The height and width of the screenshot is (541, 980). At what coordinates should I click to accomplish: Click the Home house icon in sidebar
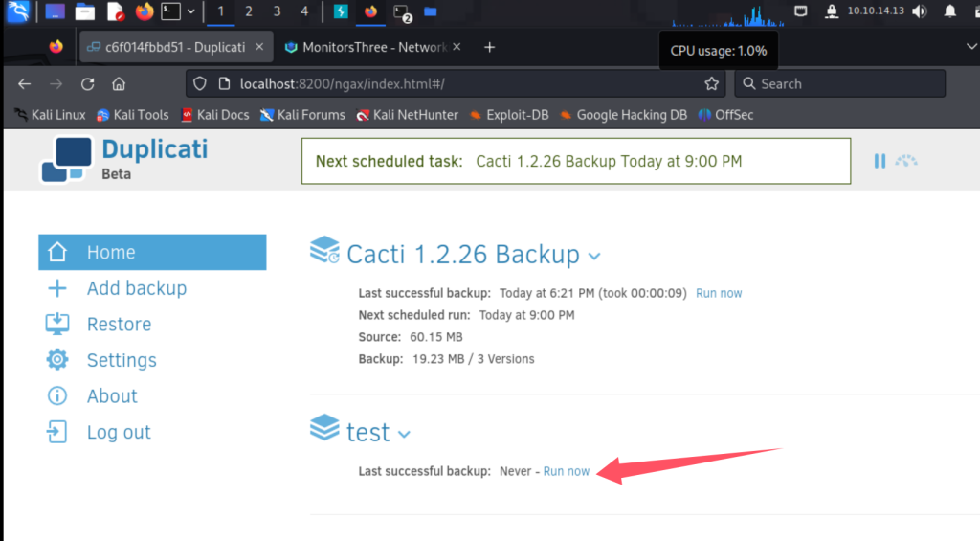coord(56,252)
